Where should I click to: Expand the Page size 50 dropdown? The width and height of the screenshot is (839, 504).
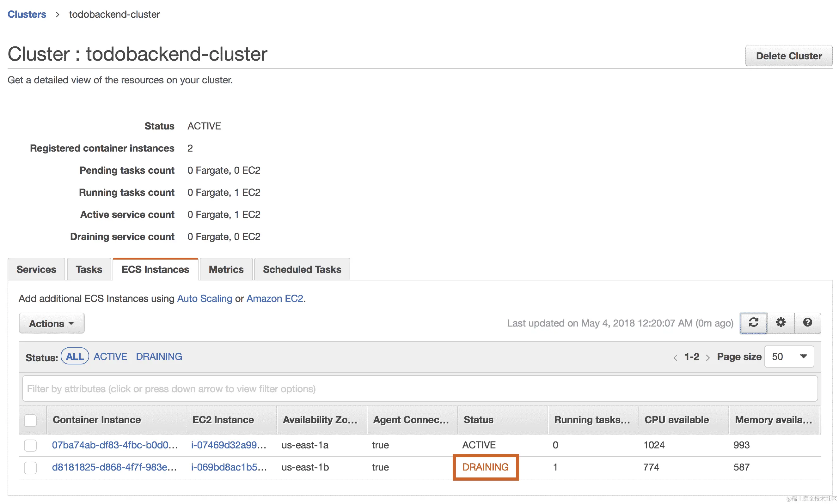point(789,357)
